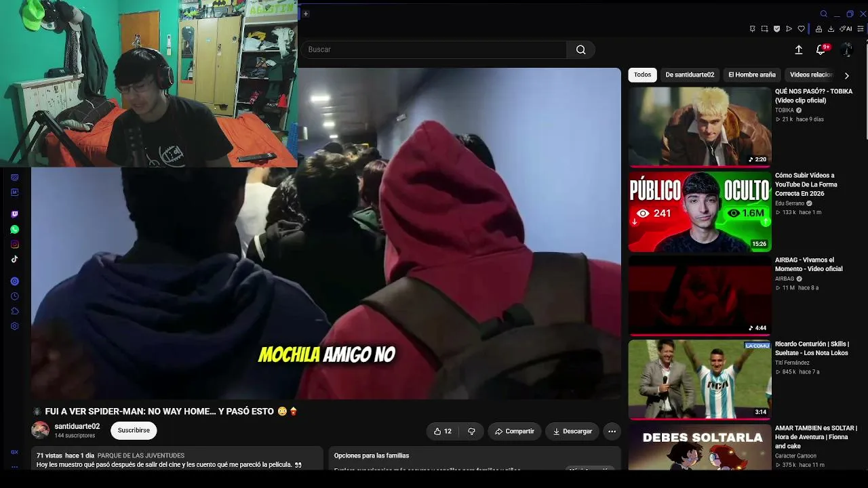
Task: Click the browser tab search icon
Action: tap(824, 14)
